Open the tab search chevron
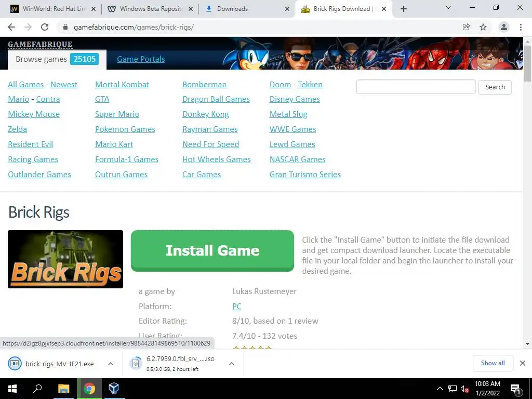 pos(448,7)
